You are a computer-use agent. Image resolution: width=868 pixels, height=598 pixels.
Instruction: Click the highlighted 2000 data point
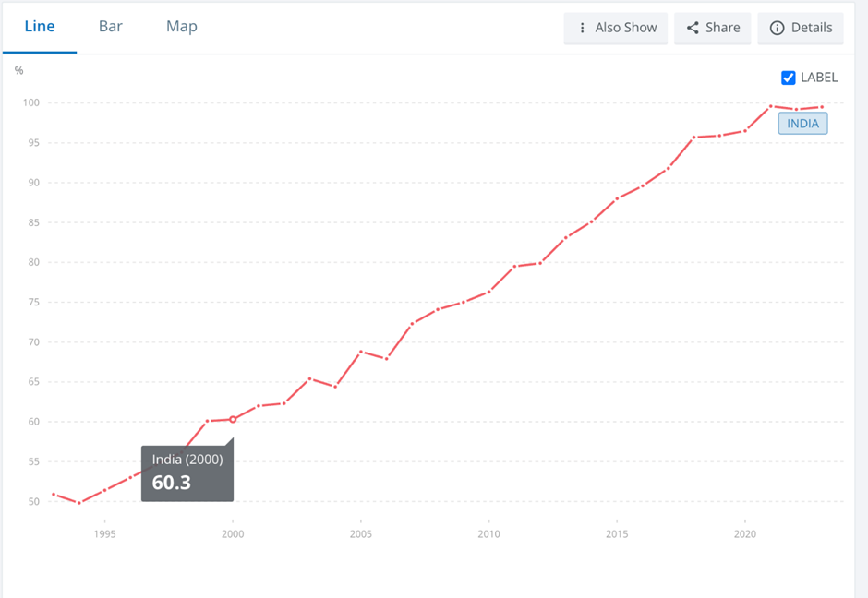(233, 419)
